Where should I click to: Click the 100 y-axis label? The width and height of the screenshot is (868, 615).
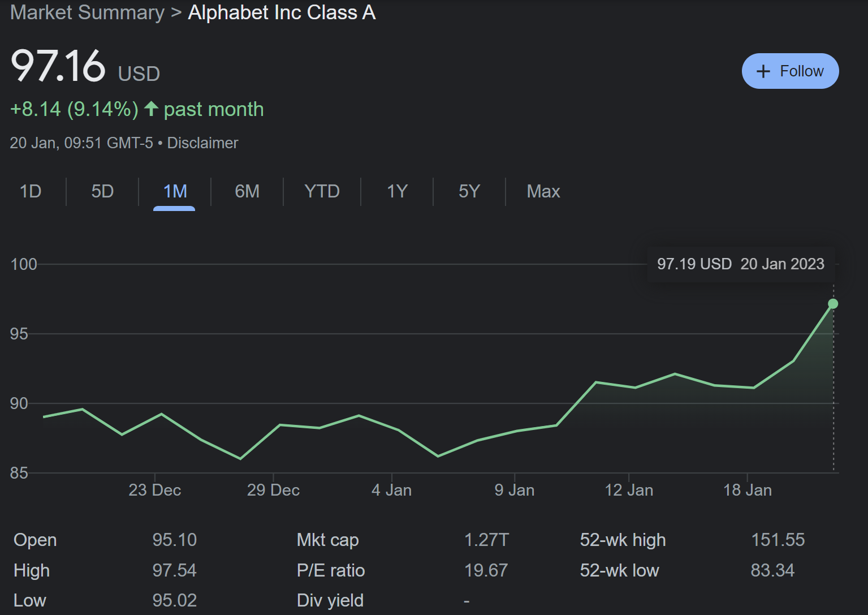point(24,264)
